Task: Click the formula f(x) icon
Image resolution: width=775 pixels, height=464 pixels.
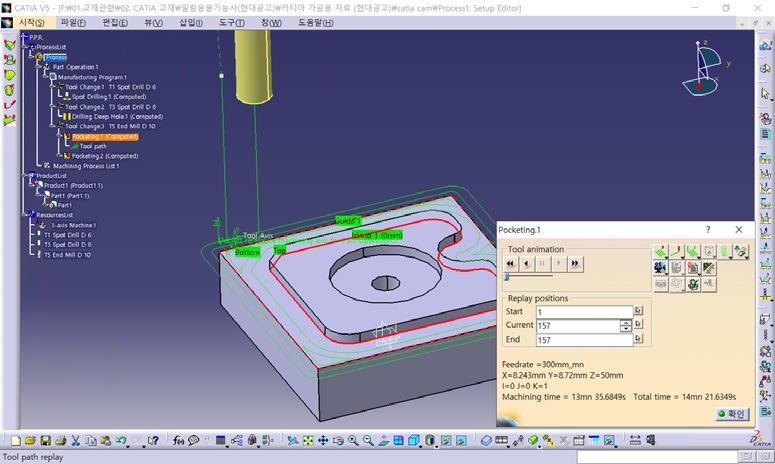Action: pos(178,440)
